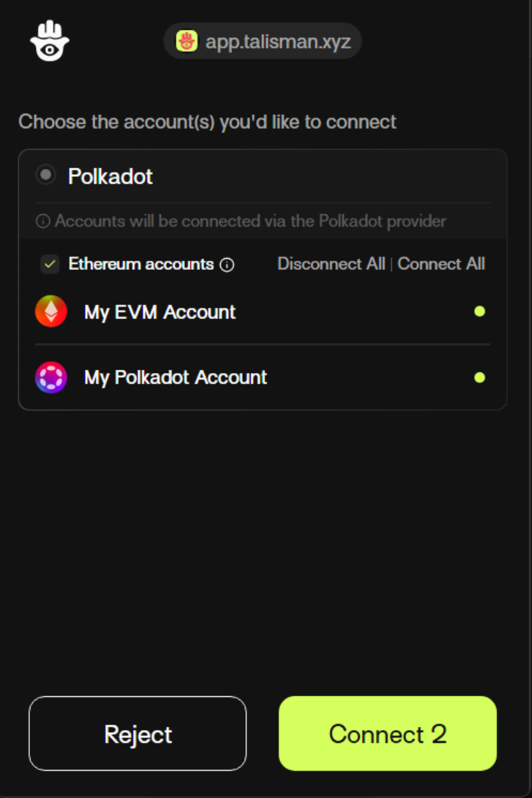
Task: Toggle the green dot for My EVM Account
Action: click(479, 311)
